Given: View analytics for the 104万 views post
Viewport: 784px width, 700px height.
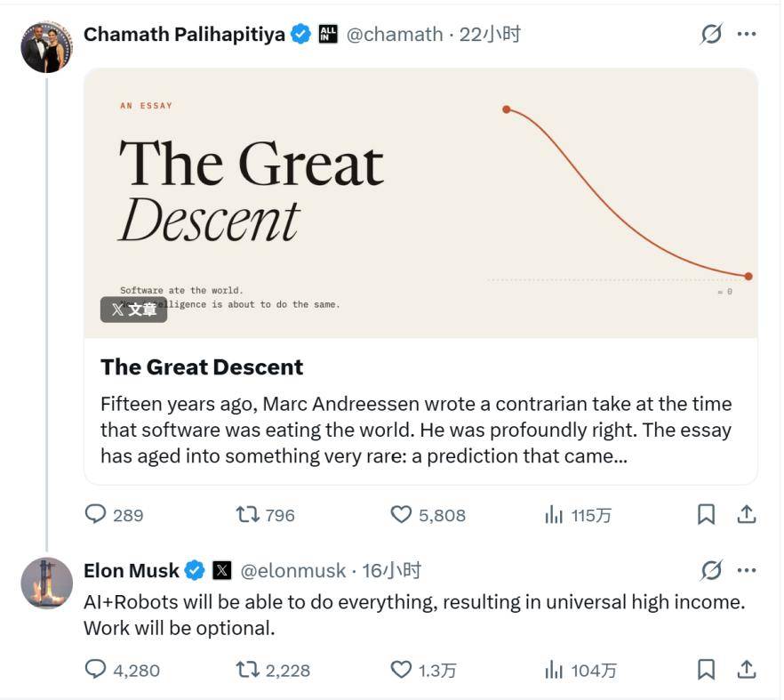Looking at the screenshot, I should click(x=580, y=670).
